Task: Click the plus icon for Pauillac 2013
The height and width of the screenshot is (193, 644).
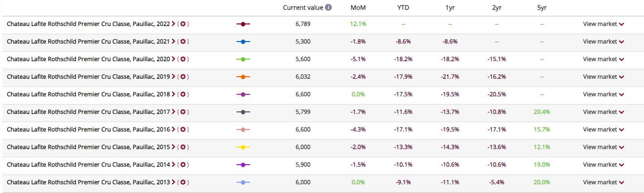Action: coord(183,182)
